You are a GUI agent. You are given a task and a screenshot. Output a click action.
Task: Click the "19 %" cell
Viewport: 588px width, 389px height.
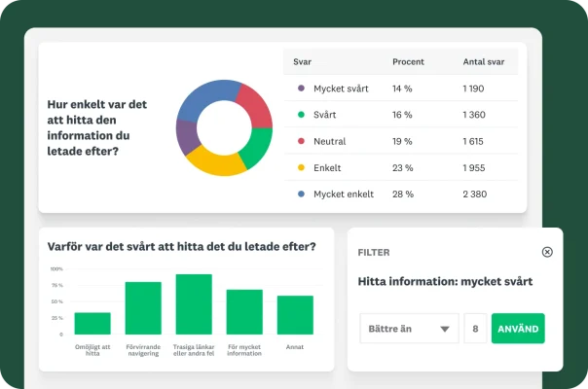402,141
